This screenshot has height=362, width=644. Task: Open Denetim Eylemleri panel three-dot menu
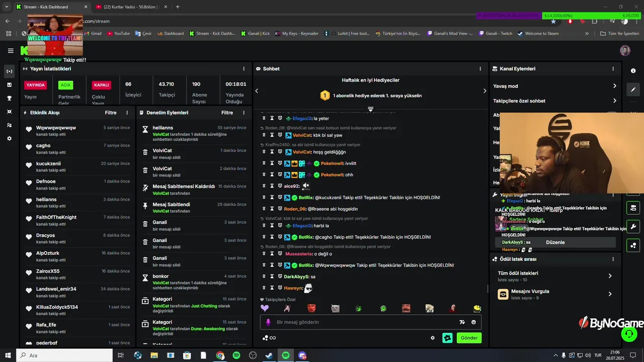tap(244, 113)
